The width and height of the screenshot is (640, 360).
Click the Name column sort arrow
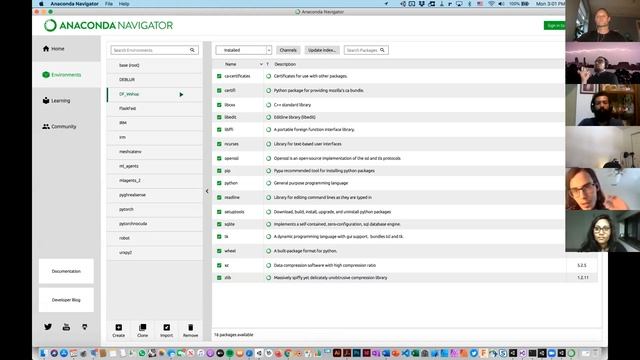click(261, 64)
